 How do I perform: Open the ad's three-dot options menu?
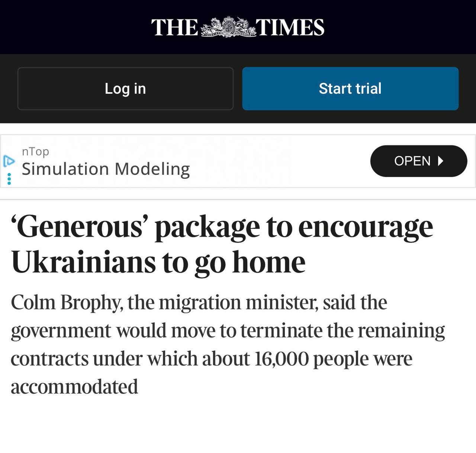9,179
